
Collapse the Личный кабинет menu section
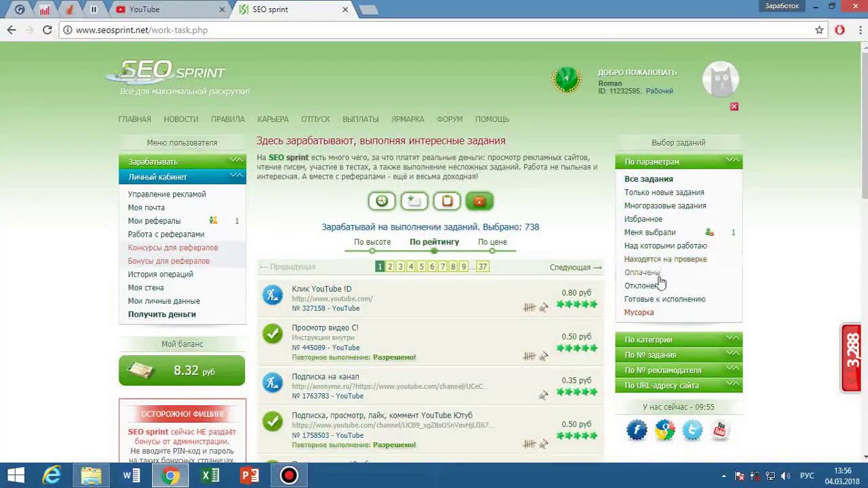(182, 177)
